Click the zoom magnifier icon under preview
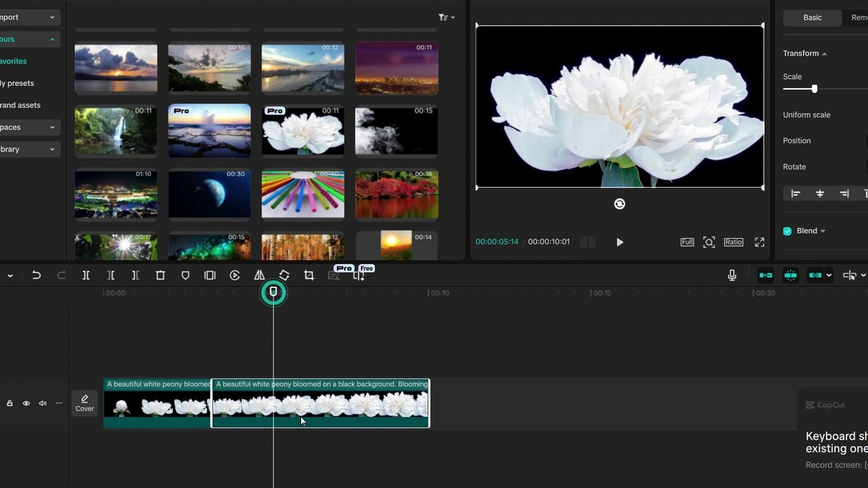 click(x=709, y=242)
